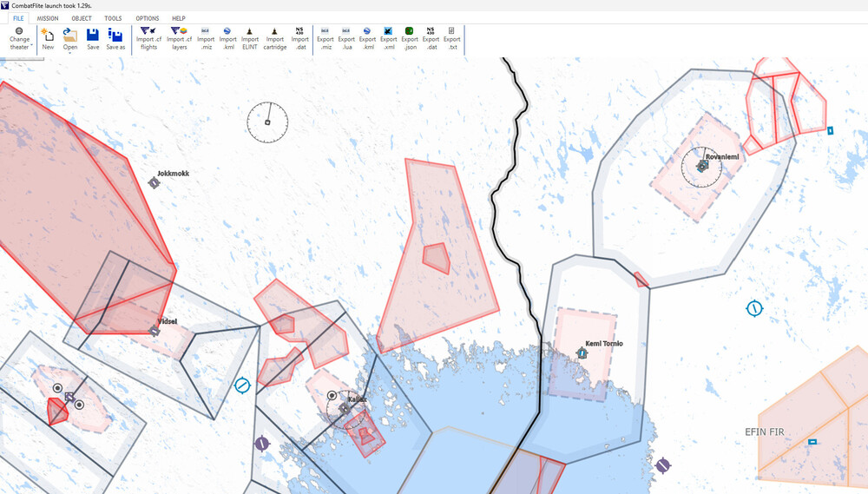
Task: Click the Rovaniemi map label
Action: (722, 157)
